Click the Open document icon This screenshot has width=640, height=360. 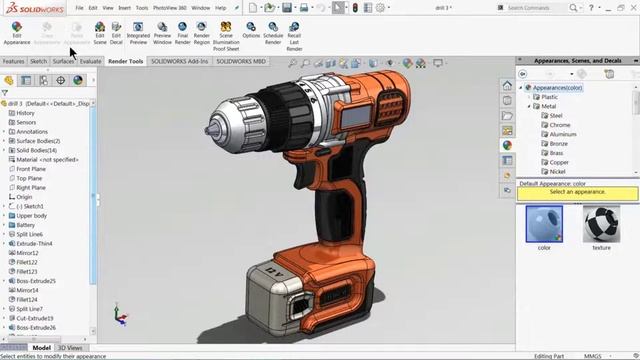(x=269, y=8)
